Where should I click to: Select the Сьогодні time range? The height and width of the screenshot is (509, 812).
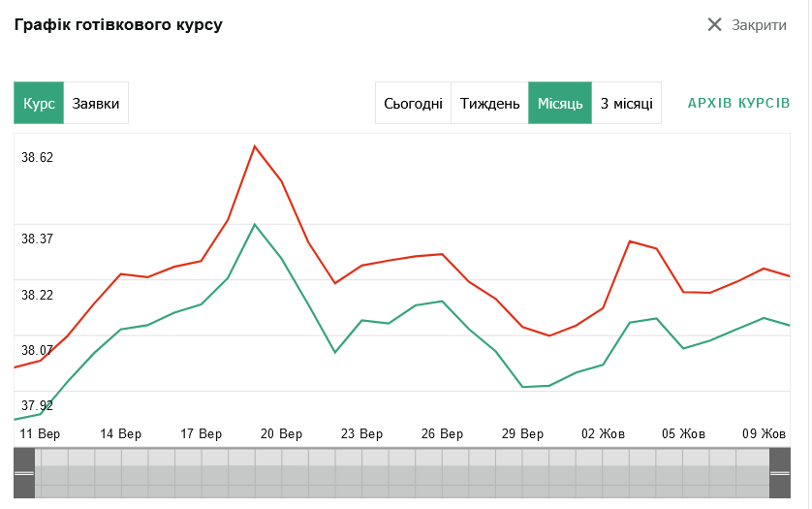tap(413, 103)
